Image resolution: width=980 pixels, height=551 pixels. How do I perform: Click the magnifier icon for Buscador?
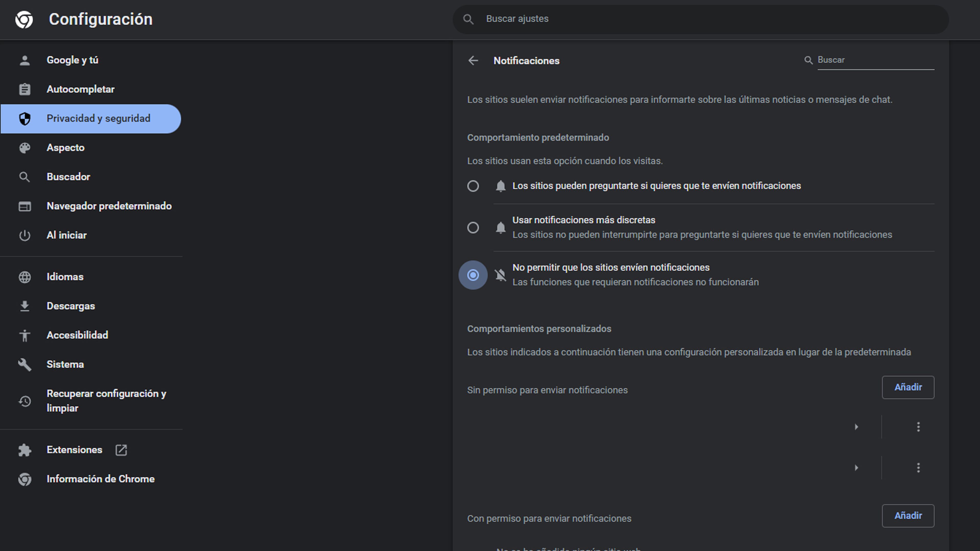point(25,177)
